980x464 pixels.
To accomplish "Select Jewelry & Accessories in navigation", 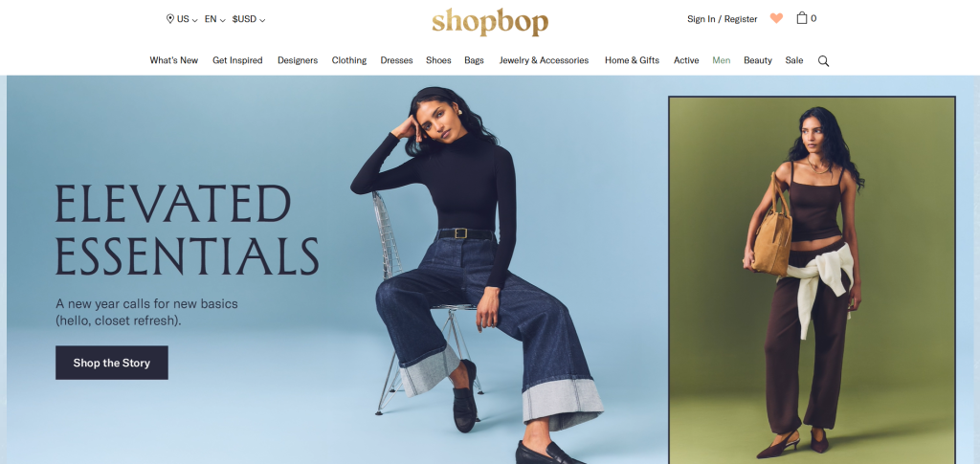I will [544, 60].
